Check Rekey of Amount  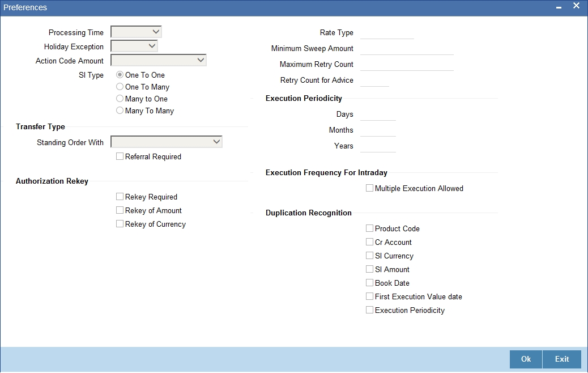(120, 210)
